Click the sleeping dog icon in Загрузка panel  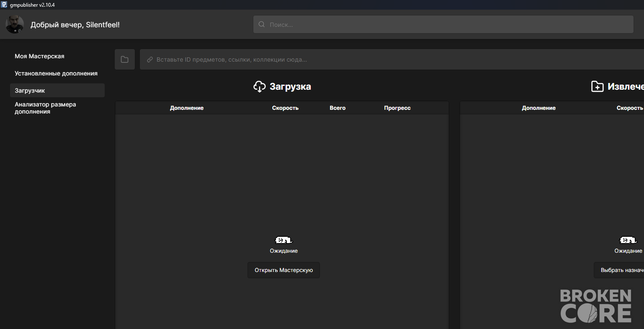tap(283, 240)
